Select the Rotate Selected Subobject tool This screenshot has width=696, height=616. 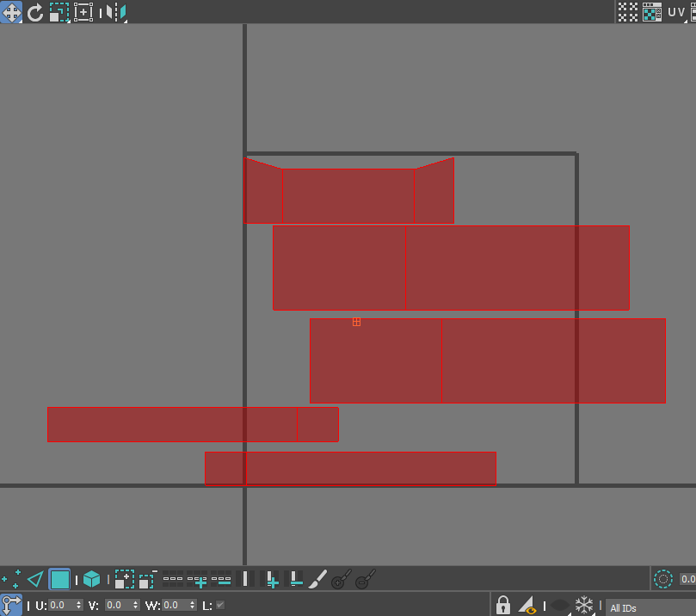tap(35, 12)
